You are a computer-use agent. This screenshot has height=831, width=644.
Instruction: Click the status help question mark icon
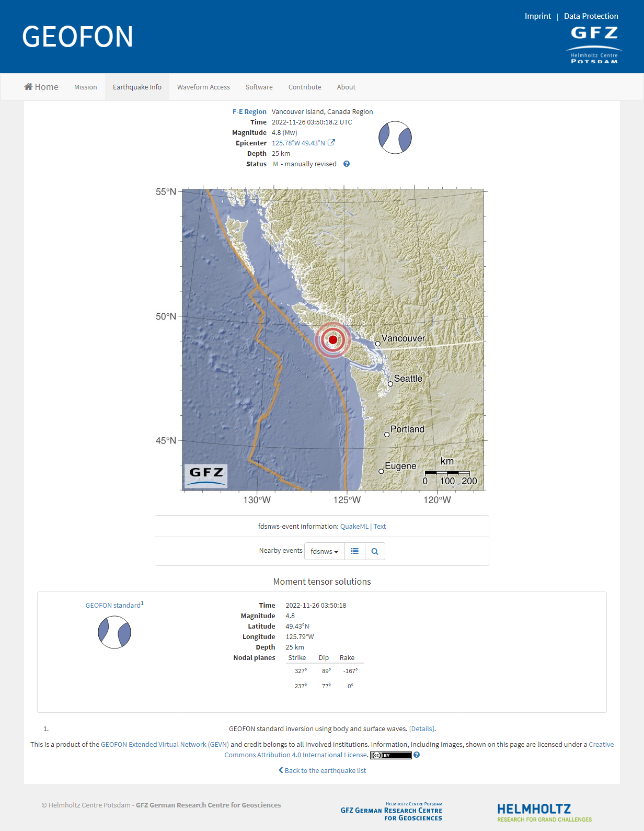tap(347, 164)
